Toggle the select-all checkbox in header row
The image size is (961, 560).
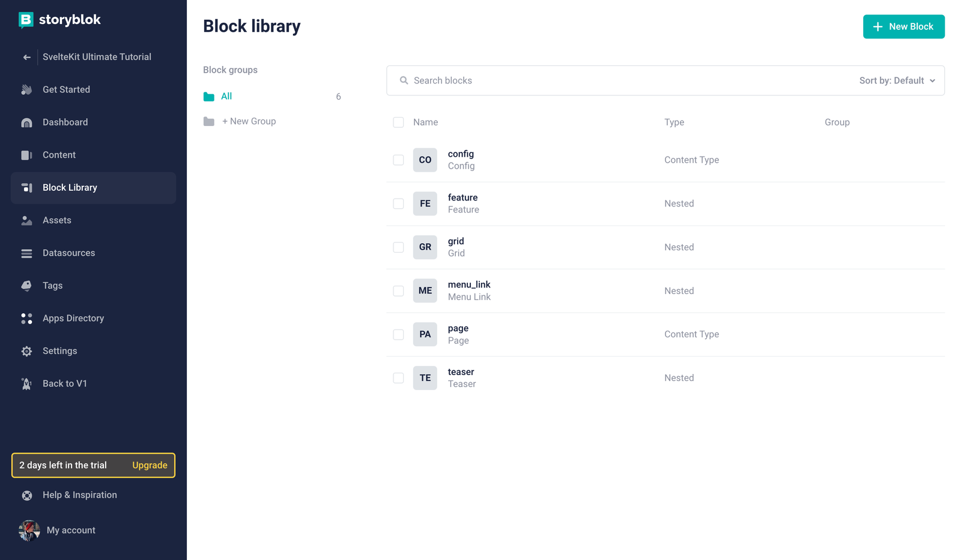click(398, 122)
